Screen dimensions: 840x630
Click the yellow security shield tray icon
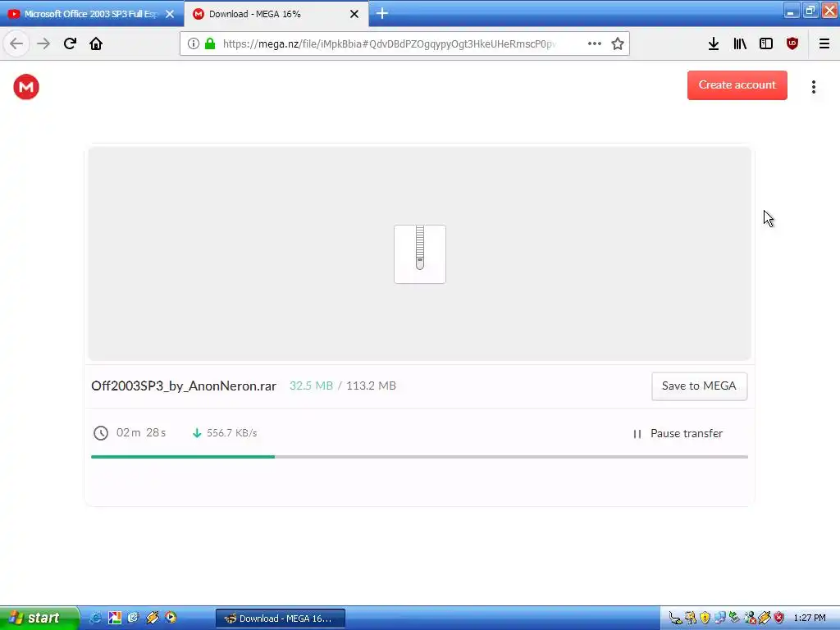coord(705,619)
